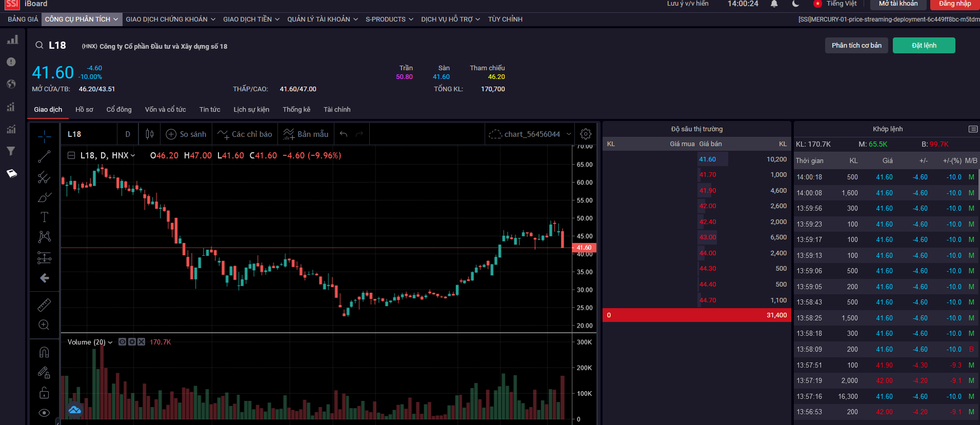Click the back arrow in drawing toolbar

[45, 278]
